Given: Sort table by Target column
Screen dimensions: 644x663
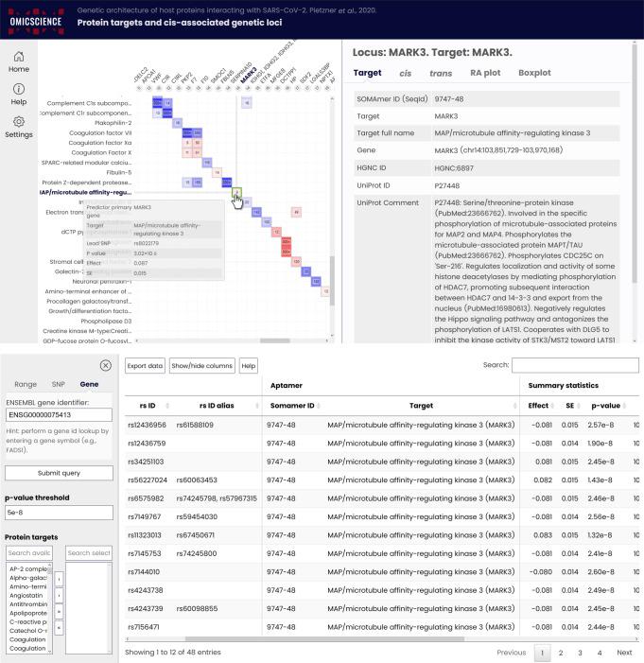Looking at the screenshot, I should point(514,406).
